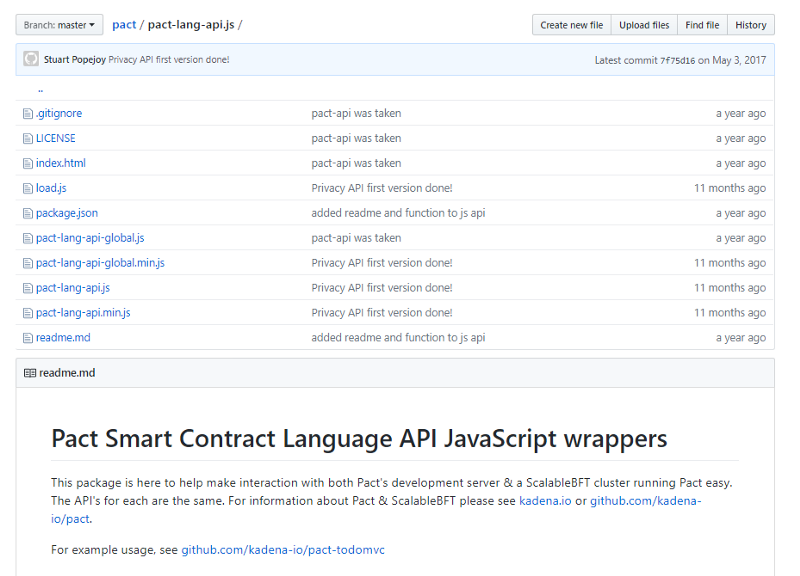Go up to parent directory (..)
Viewport: 800px width, 576px height.
[40, 89]
